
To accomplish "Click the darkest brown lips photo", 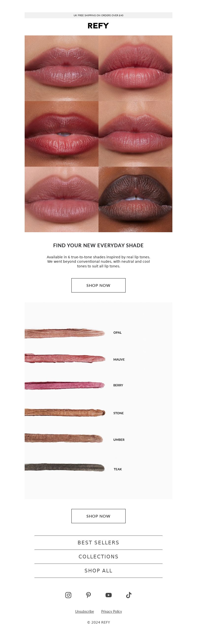I will [135, 199].
